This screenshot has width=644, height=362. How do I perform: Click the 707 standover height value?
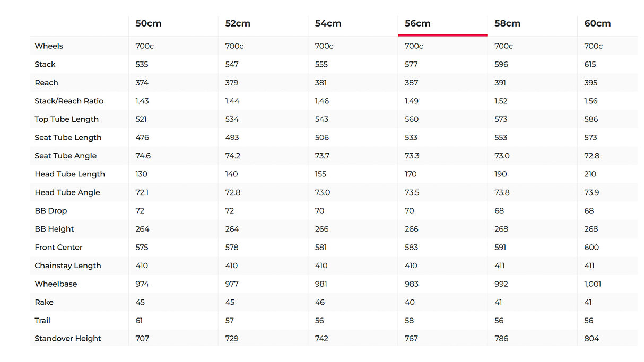pos(142,339)
